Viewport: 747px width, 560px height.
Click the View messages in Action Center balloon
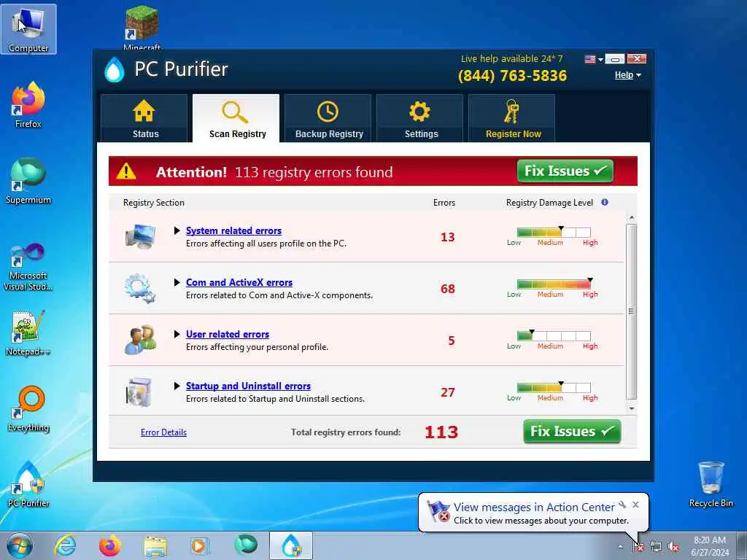coord(533,513)
